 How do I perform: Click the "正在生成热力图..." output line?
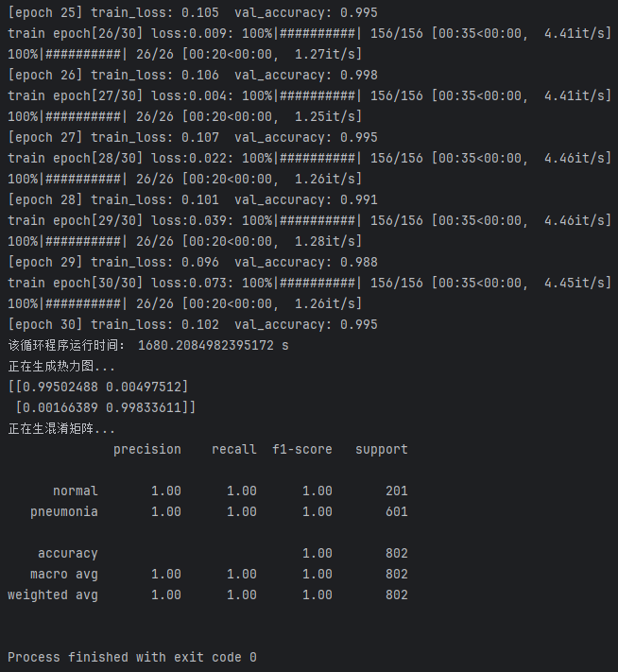61,366
